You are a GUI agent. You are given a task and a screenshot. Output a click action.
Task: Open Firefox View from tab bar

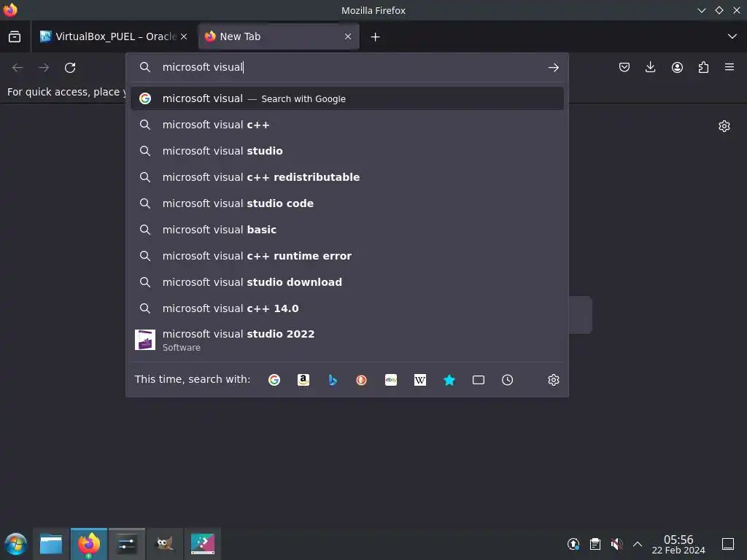tap(15, 36)
